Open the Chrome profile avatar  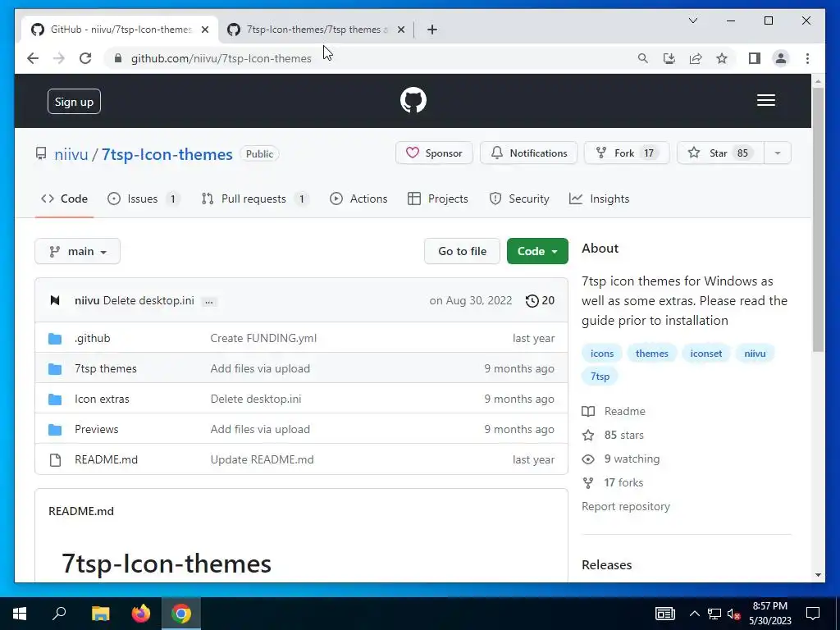(x=781, y=58)
